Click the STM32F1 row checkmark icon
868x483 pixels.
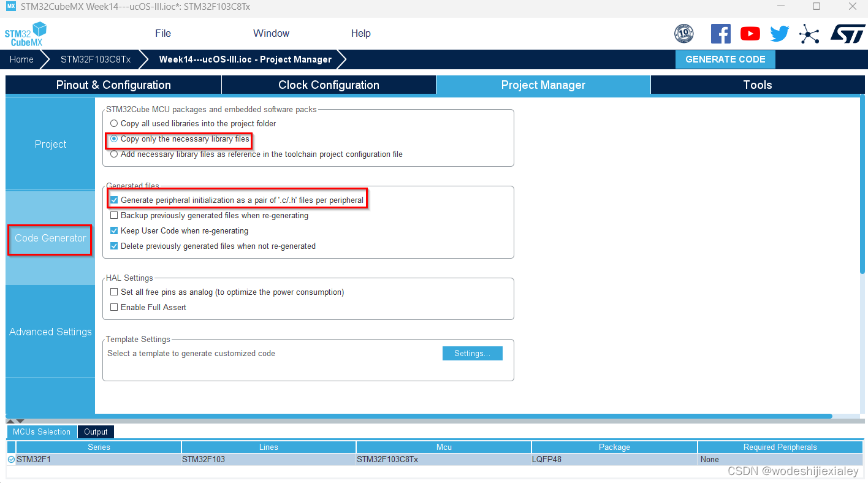click(11, 459)
